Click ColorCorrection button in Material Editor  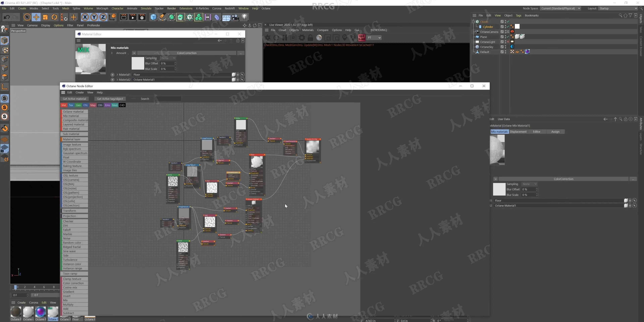(186, 53)
